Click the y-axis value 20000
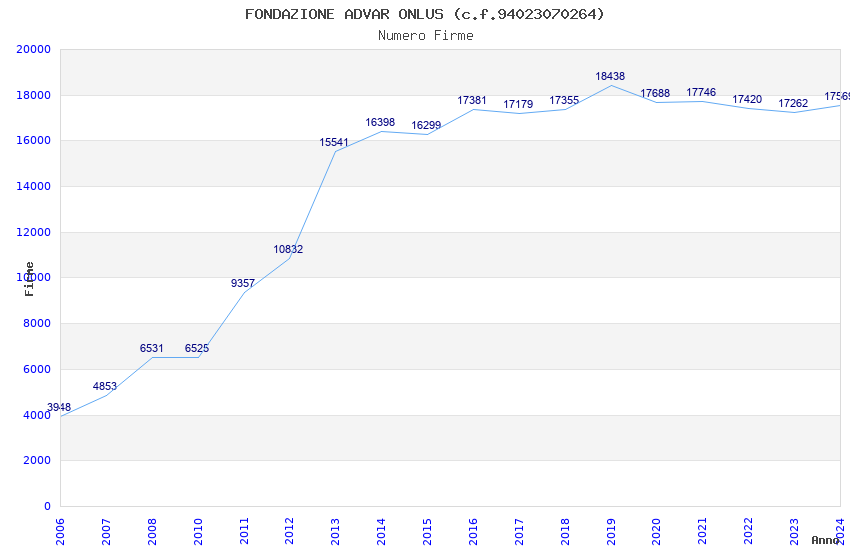This screenshot has height=550, width=850. [x=34, y=49]
